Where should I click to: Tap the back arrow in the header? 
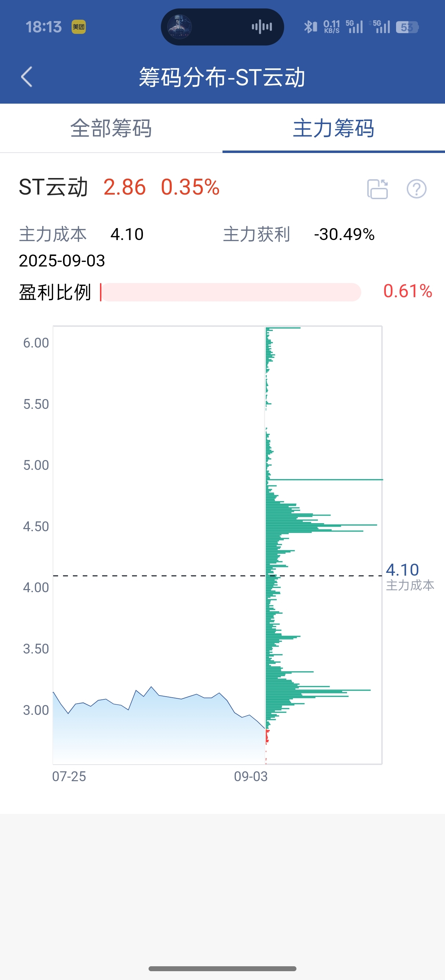27,77
